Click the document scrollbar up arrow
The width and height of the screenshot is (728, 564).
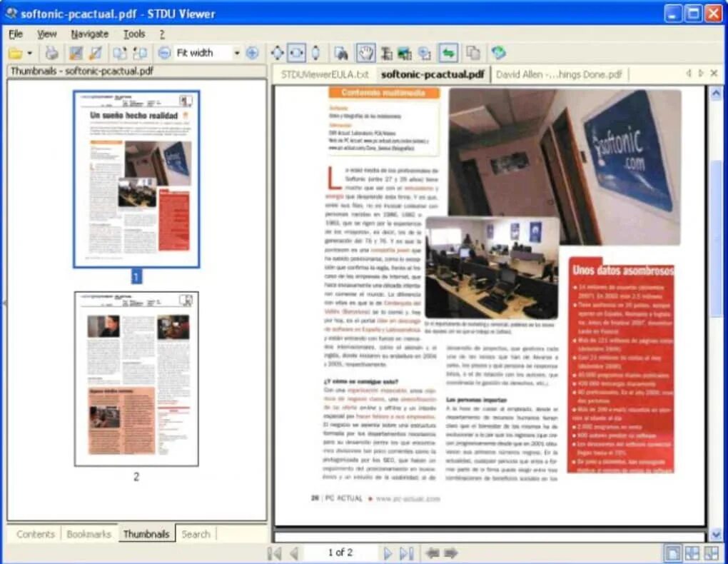point(716,94)
